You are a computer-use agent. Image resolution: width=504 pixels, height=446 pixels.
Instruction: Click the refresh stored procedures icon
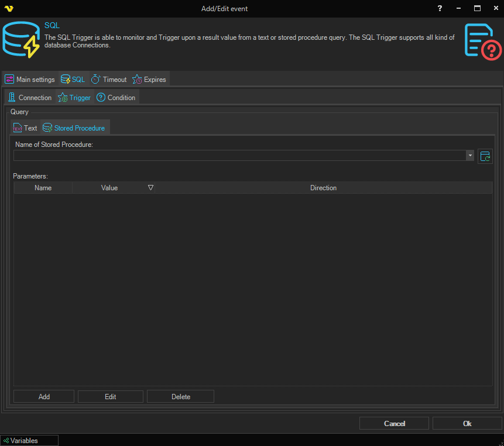pos(485,156)
